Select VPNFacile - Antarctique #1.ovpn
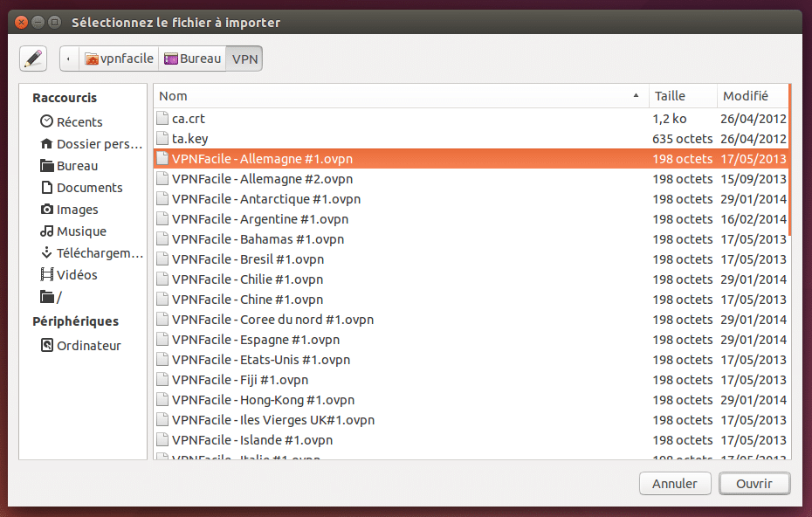The height and width of the screenshot is (517, 812). click(471, 199)
